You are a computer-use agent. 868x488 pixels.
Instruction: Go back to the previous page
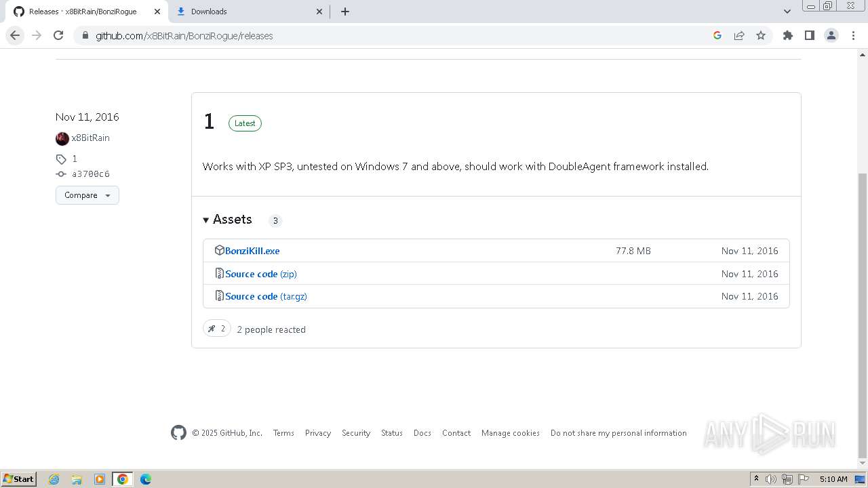15,35
